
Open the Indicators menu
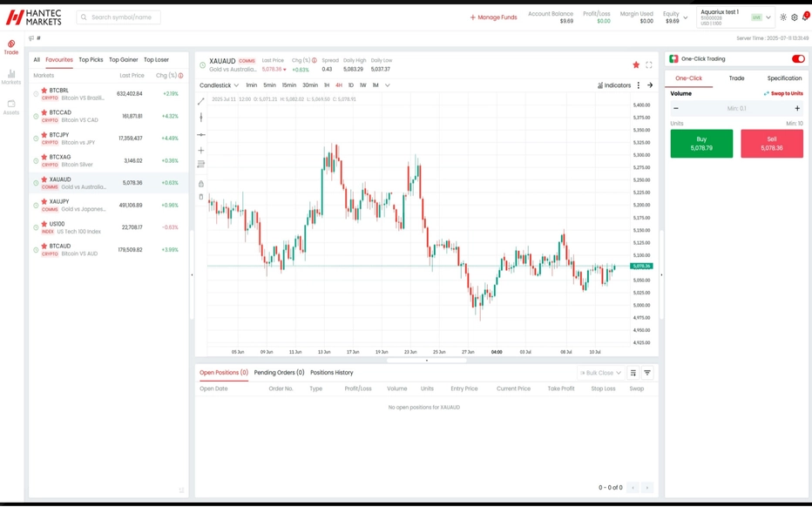point(614,85)
